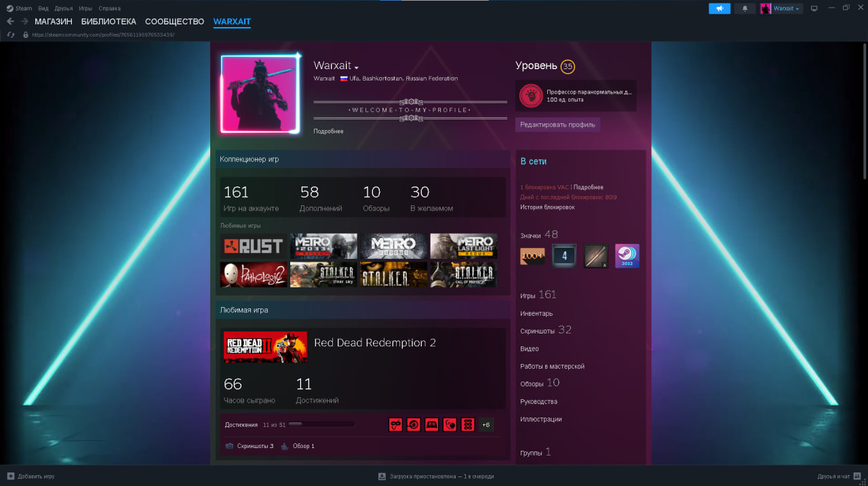Click the thumbs icon beside Обзор 1

(x=285, y=446)
